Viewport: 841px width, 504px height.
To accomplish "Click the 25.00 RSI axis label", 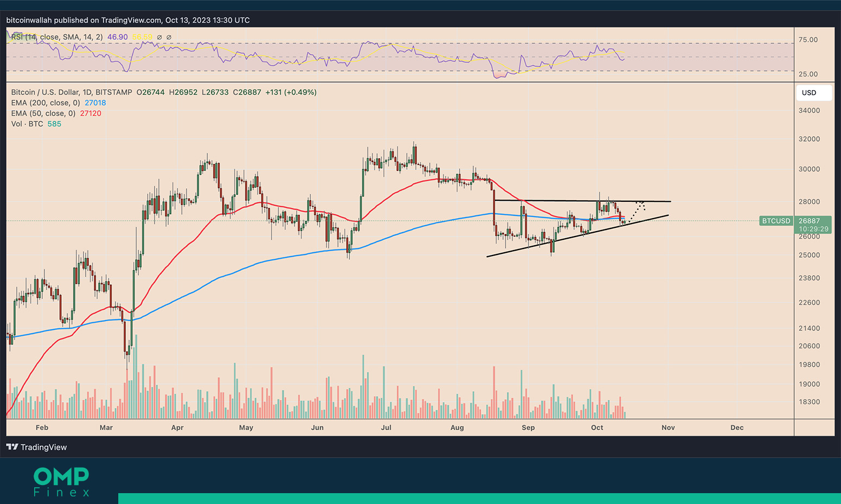I will coord(808,74).
